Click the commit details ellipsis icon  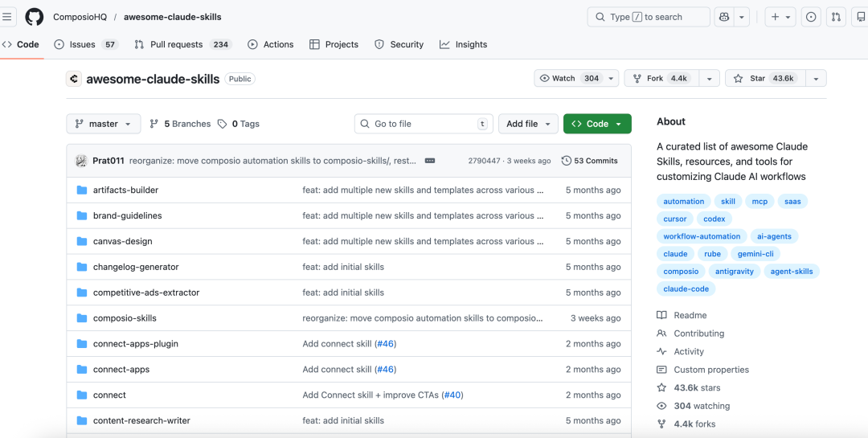(430, 161)
